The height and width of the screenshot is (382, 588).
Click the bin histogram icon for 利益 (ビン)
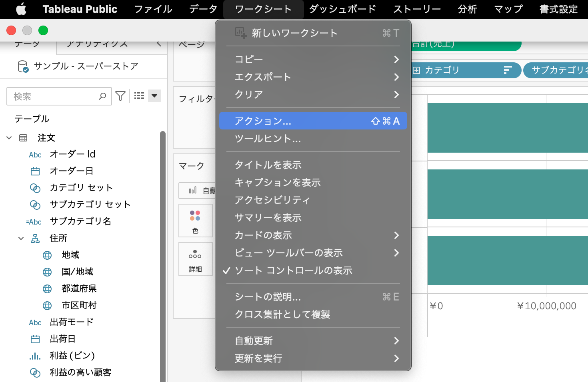[35, 356]
